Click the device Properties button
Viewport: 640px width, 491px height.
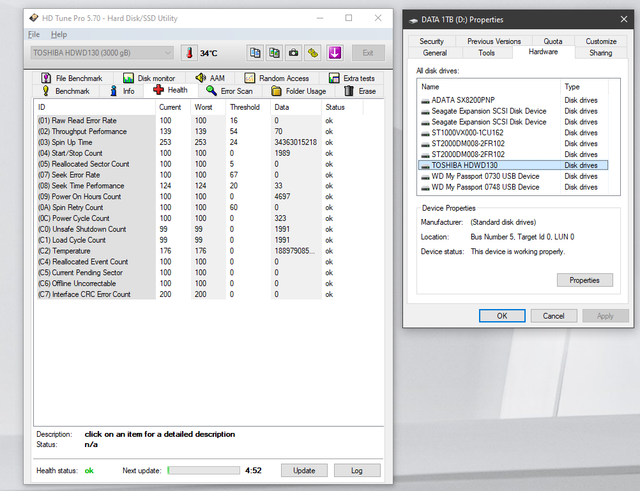(584, 280)
